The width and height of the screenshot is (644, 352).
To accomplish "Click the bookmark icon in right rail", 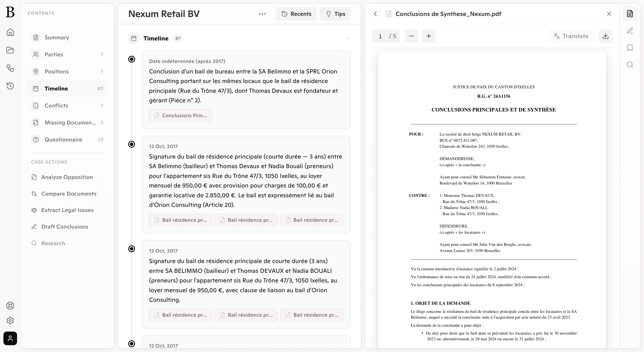I will point(630,47).
